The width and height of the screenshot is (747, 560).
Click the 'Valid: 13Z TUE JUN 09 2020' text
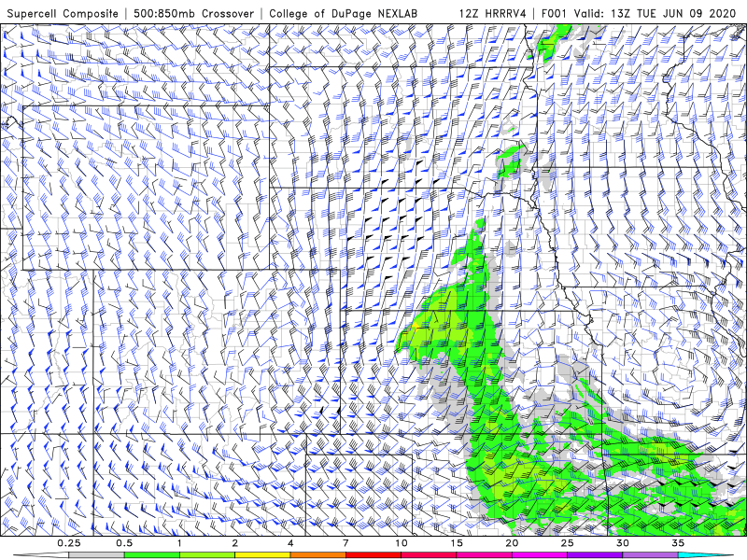click(x=655, y=13)
